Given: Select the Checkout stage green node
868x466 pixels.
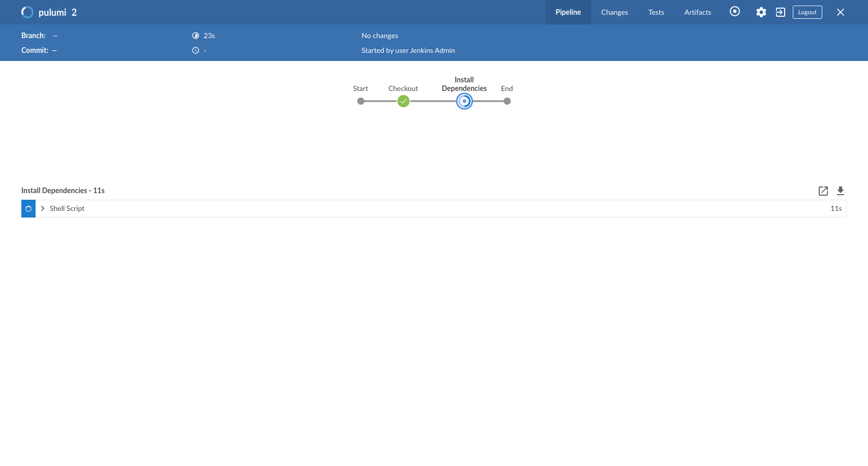Looking at the screenshot, I should (404, 101).
